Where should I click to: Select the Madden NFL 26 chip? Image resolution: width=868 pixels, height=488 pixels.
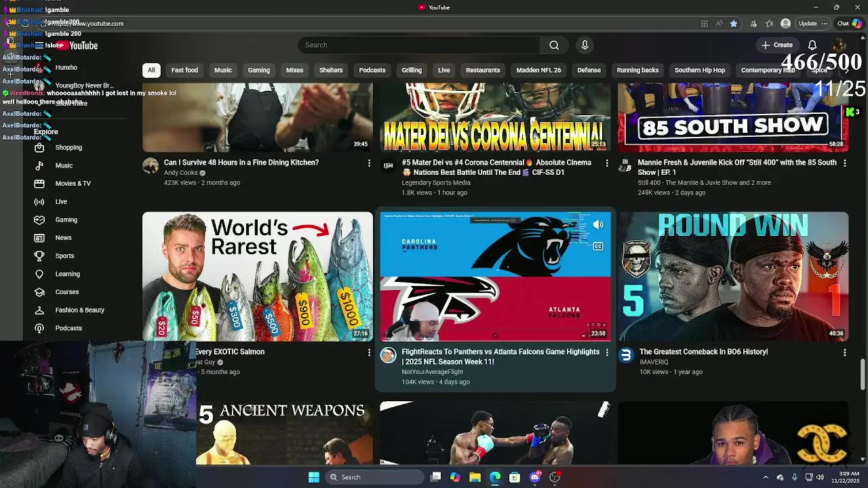538,70
